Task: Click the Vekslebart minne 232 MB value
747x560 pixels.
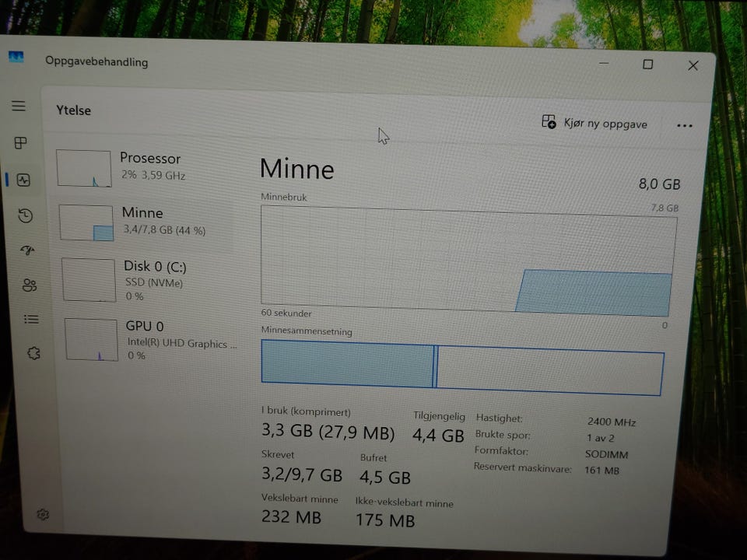Action: pyautogui.click(x=291, y=516)
